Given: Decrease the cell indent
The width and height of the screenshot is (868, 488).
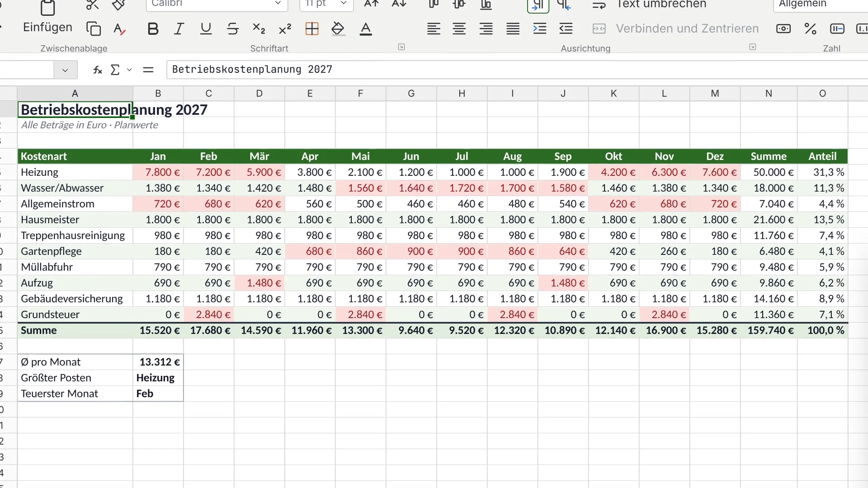Looking at the screenshot, I should pos(566,29).
